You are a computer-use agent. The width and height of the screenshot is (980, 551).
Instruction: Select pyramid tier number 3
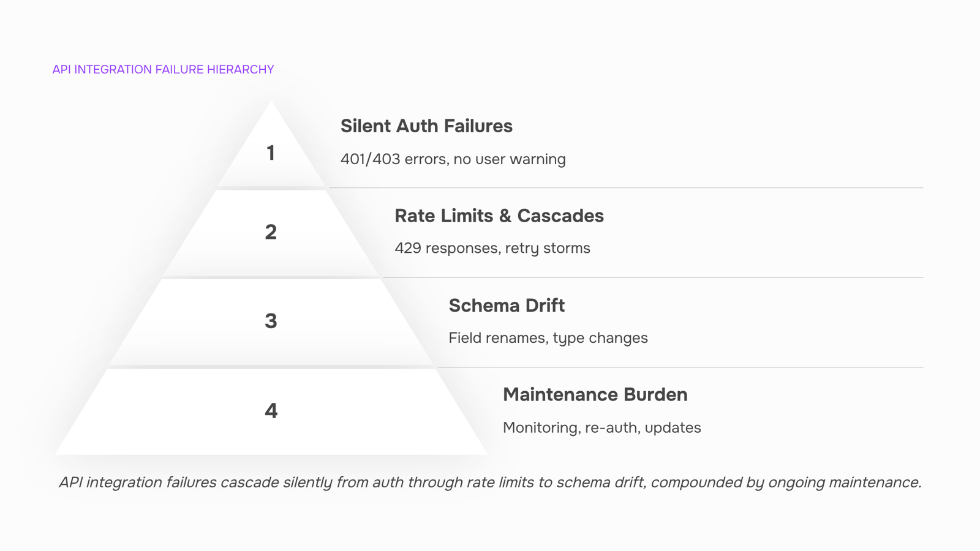point(271,321)
